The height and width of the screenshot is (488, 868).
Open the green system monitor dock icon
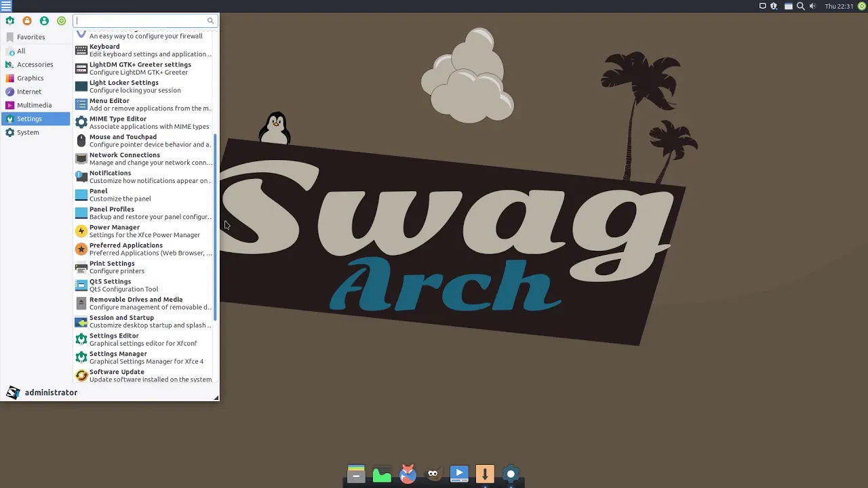click(382, 473)
